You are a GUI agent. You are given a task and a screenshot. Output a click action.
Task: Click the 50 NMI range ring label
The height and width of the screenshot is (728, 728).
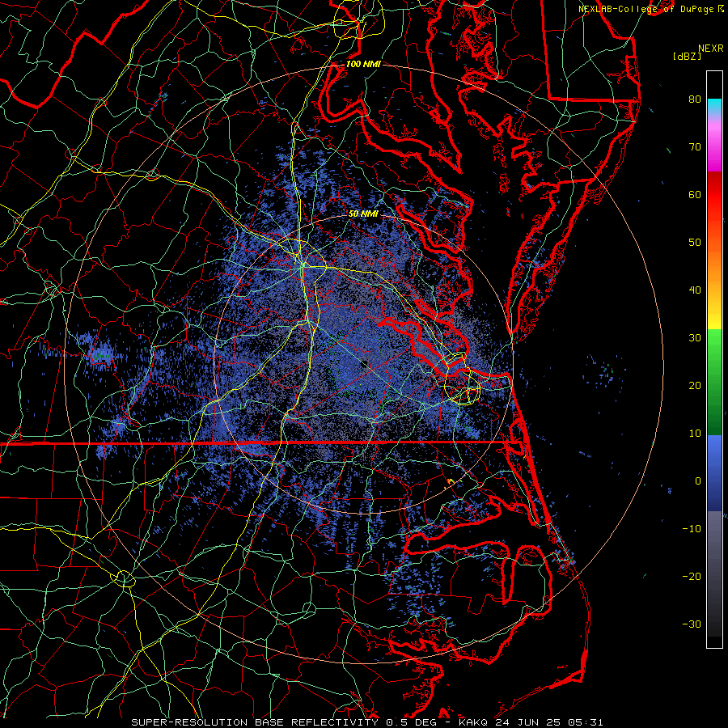click(363, 214)
